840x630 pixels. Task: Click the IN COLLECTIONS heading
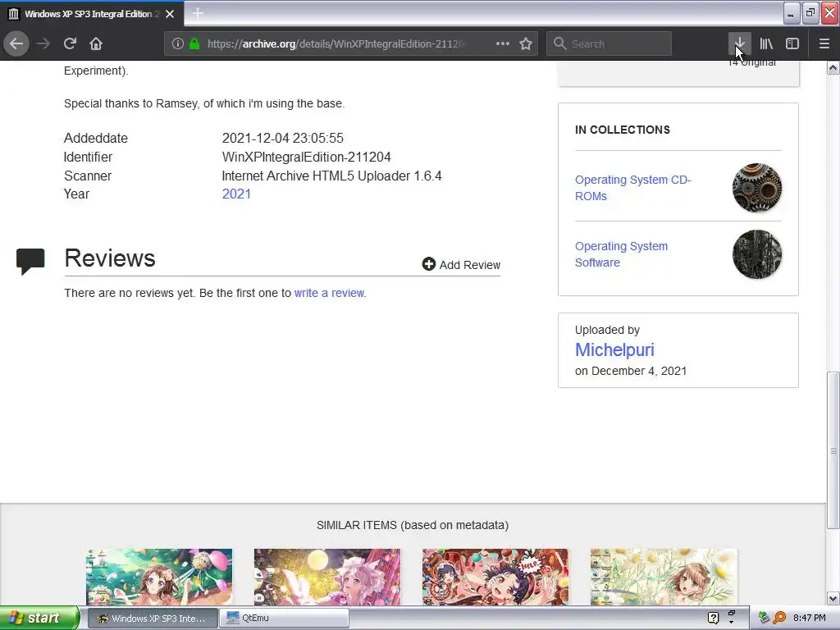coord(623,130)
